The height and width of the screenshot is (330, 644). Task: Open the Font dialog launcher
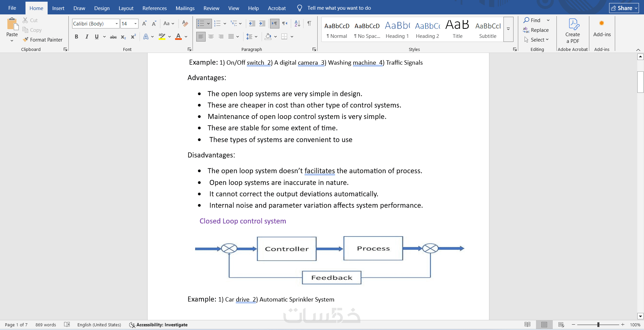coord(190,49)
